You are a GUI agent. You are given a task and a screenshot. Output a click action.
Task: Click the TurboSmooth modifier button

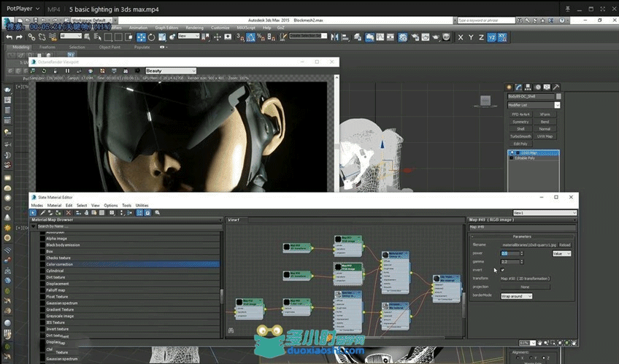click(520, 136)
